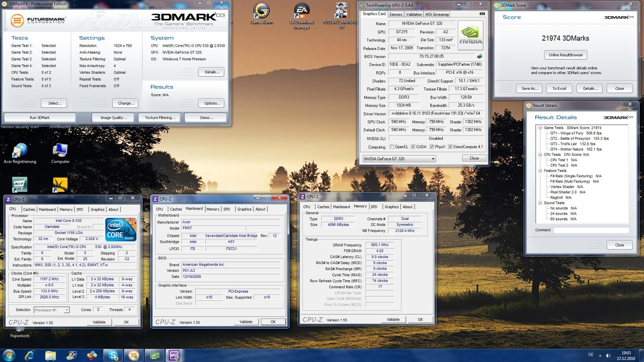
Task: Click Validate in the CPU-Z Memory window
Action: [393, 319]
